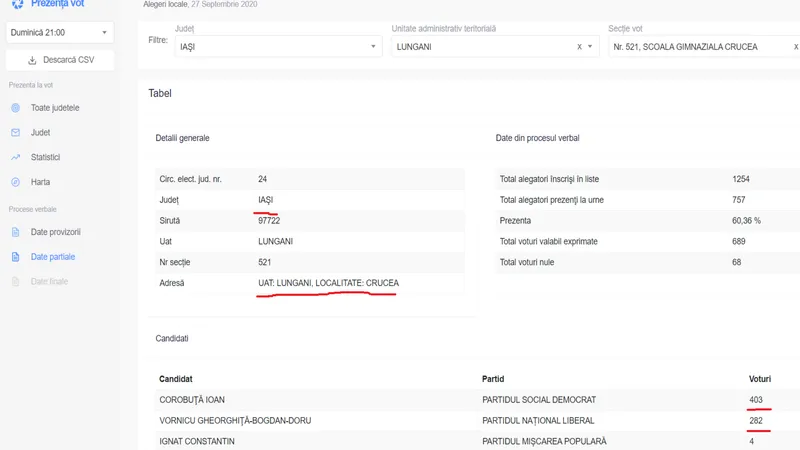Click the Partid column header
The width and height of the screenshot is (800, 450).
tap(495, 379)
